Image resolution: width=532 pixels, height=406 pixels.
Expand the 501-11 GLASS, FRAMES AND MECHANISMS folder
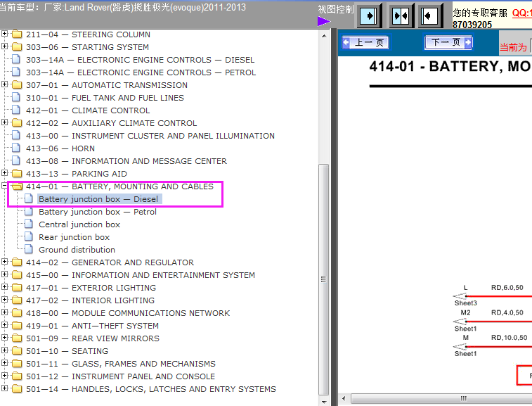[4, 363]
